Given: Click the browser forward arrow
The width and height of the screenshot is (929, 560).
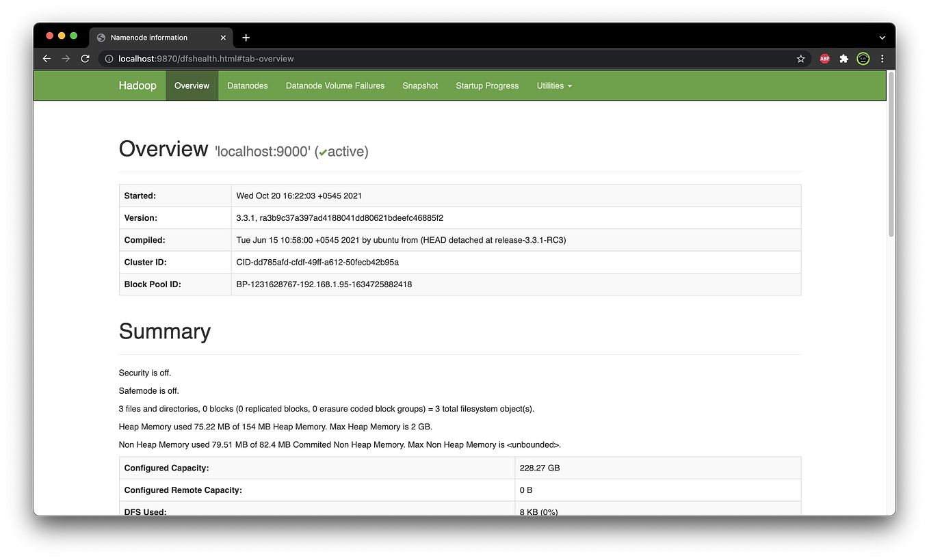Looking at the screenshot, I should coord(66,59).
